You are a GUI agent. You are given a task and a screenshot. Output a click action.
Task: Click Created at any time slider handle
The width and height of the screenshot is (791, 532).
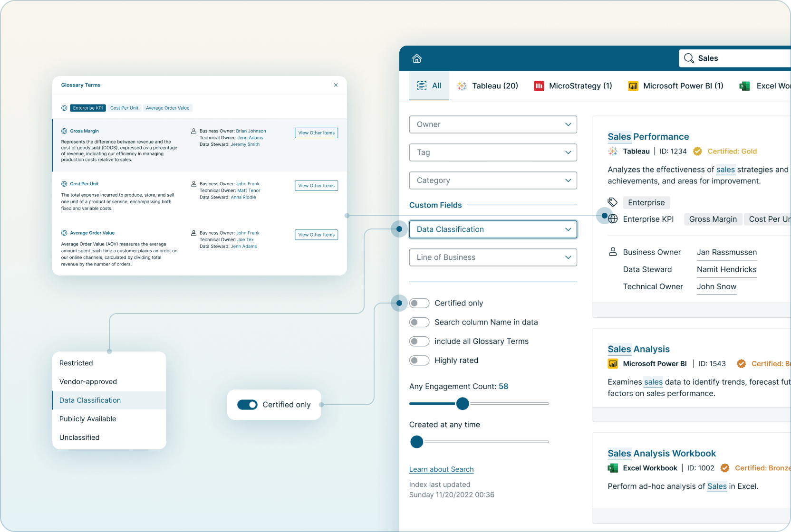point(417,442)
